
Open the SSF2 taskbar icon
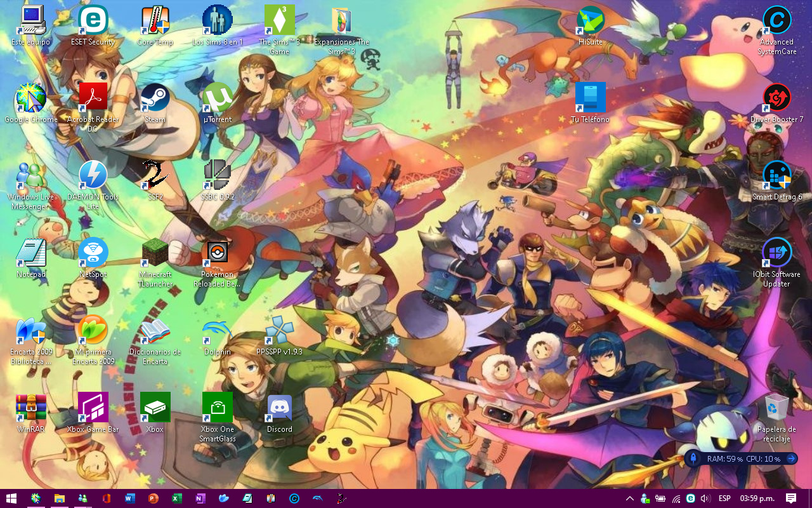coord(341,498)
